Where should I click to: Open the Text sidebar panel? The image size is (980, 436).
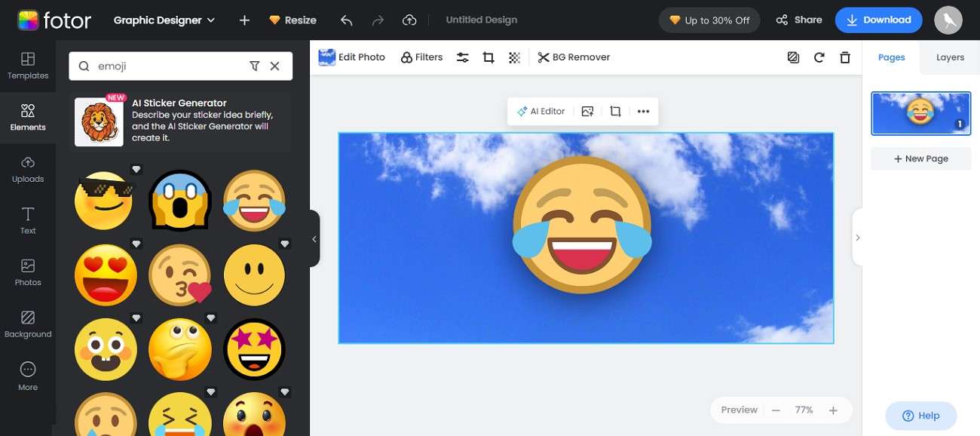click(x=28, y=221)
